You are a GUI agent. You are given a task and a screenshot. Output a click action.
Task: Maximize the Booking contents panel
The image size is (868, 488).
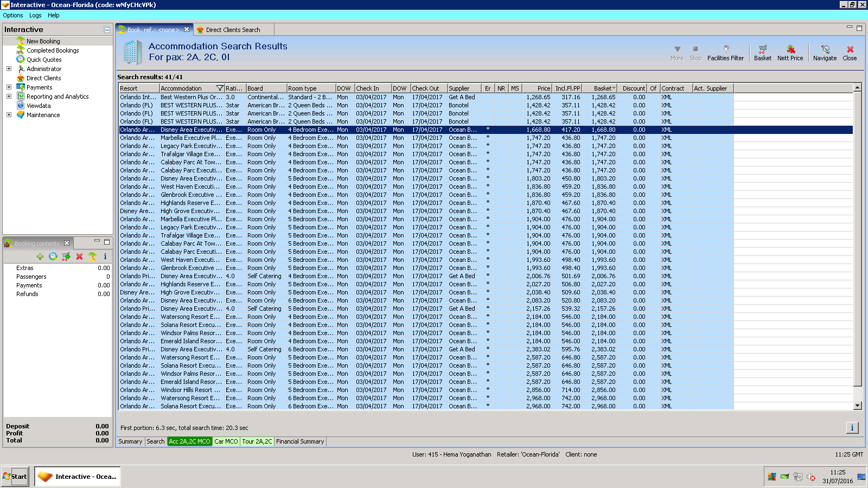pyautogui.click(x=107, y=242)
